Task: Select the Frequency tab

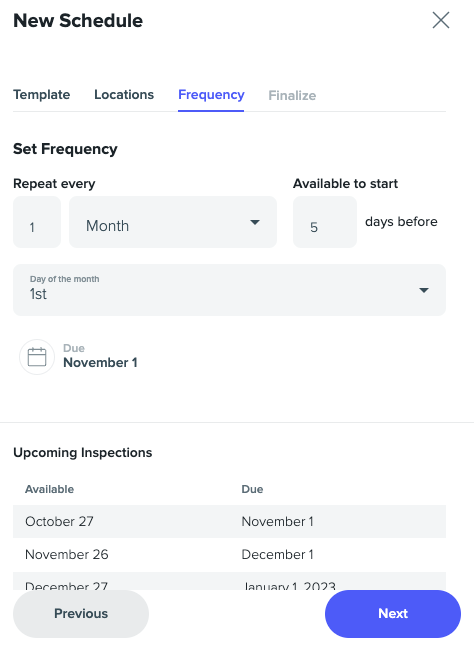Action: 211,95
